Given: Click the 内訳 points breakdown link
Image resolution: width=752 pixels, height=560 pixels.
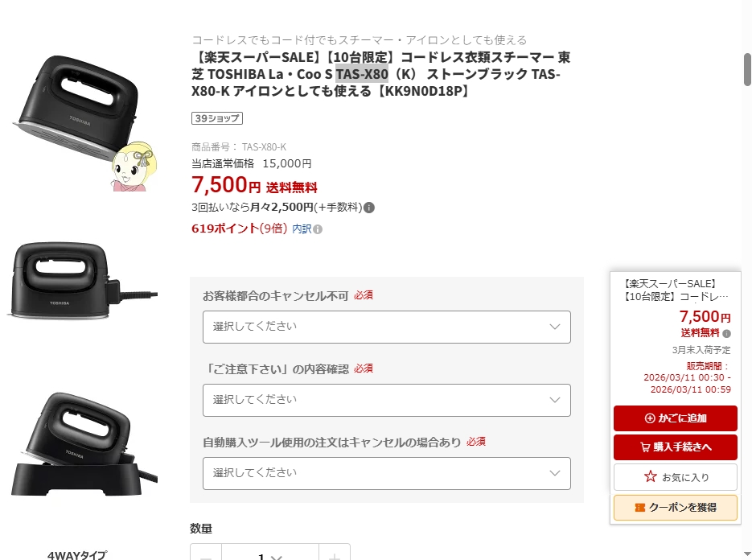Looking at the screenshot, I should point(302,229).
